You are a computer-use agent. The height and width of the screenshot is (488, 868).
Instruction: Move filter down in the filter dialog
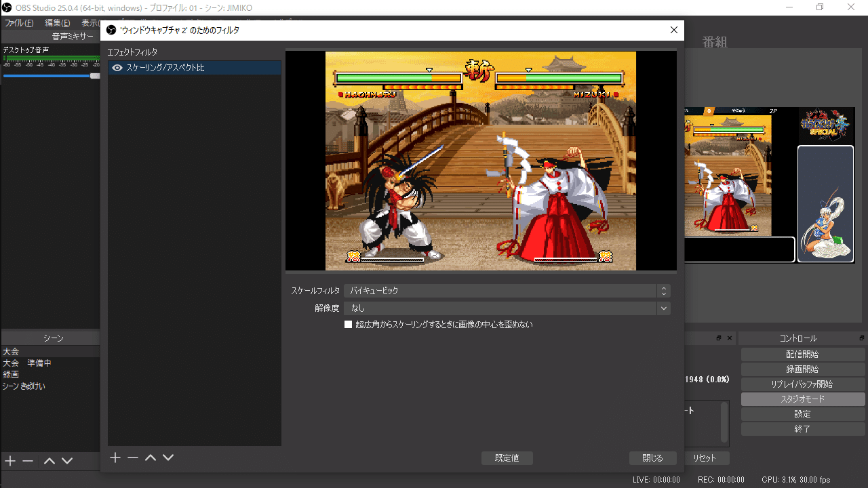[x=168, y=458]
